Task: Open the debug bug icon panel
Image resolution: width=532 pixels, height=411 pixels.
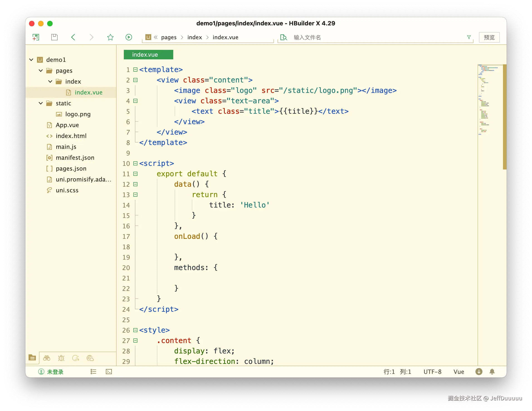Action: 61,358
